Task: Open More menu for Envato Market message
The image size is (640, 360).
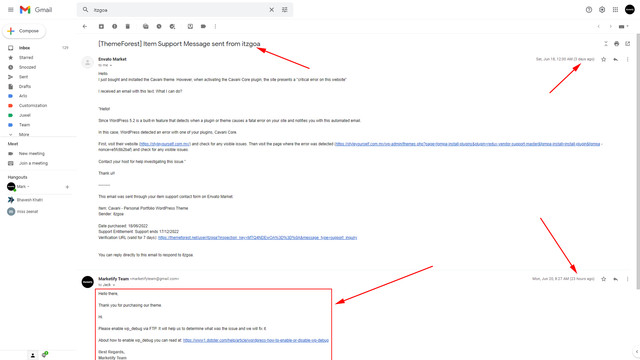Action: point(627,60)
